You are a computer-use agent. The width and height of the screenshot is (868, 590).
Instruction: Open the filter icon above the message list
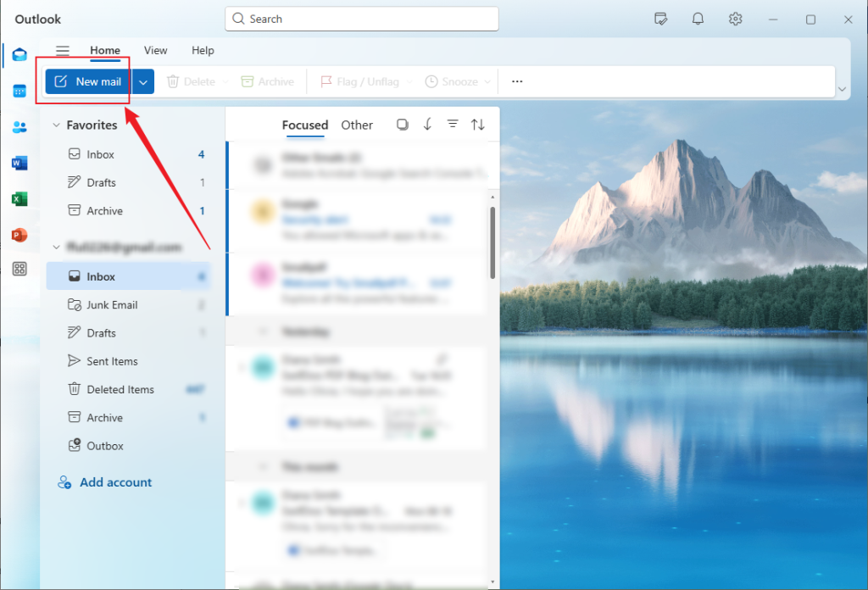pos(453,124)
